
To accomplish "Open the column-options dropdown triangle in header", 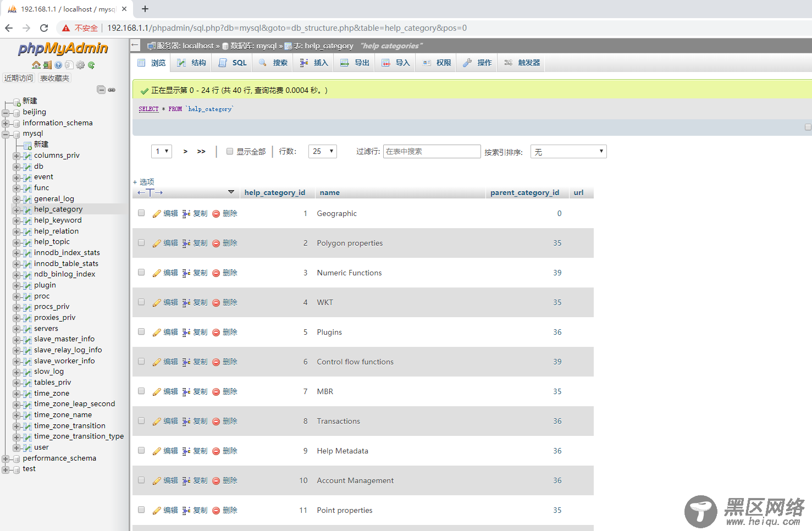I will pos(231,192).
